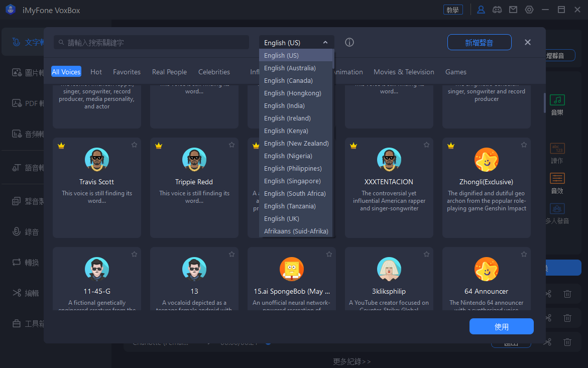Click the info icon beside language dropdown
This screenshot has height=368, width=588.
coord(349,42)
